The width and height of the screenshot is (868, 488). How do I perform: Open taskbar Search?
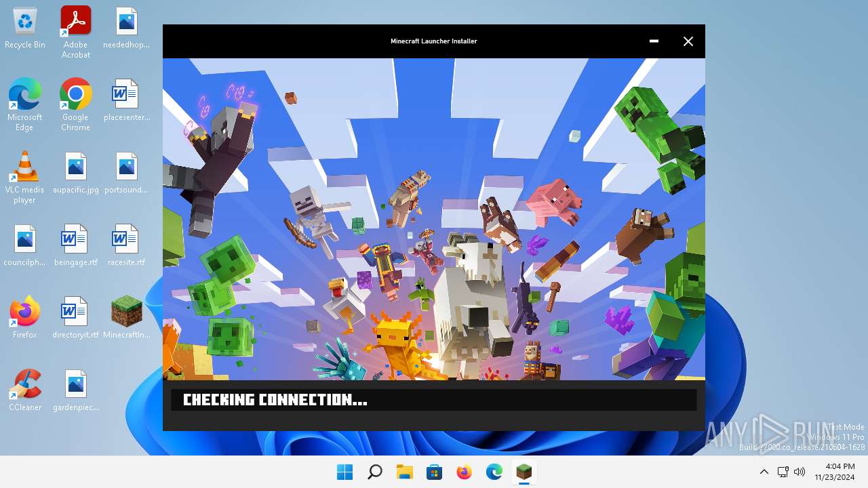tap(374, 472)
